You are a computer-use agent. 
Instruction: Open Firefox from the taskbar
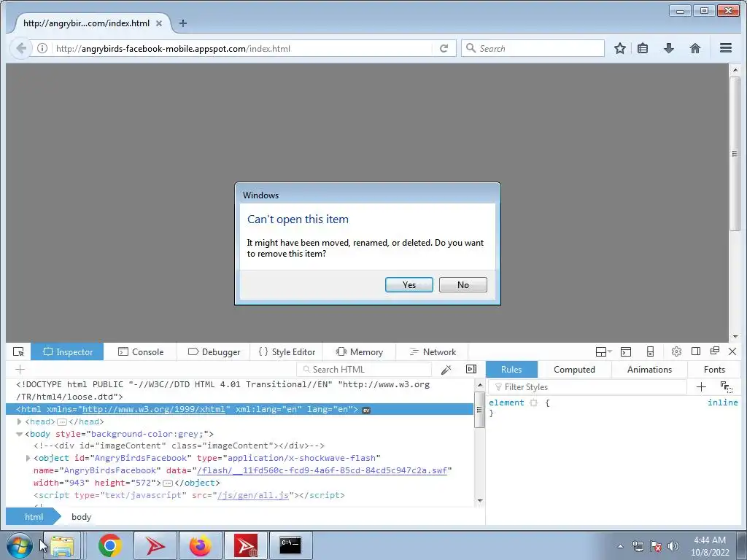point(200,545)
